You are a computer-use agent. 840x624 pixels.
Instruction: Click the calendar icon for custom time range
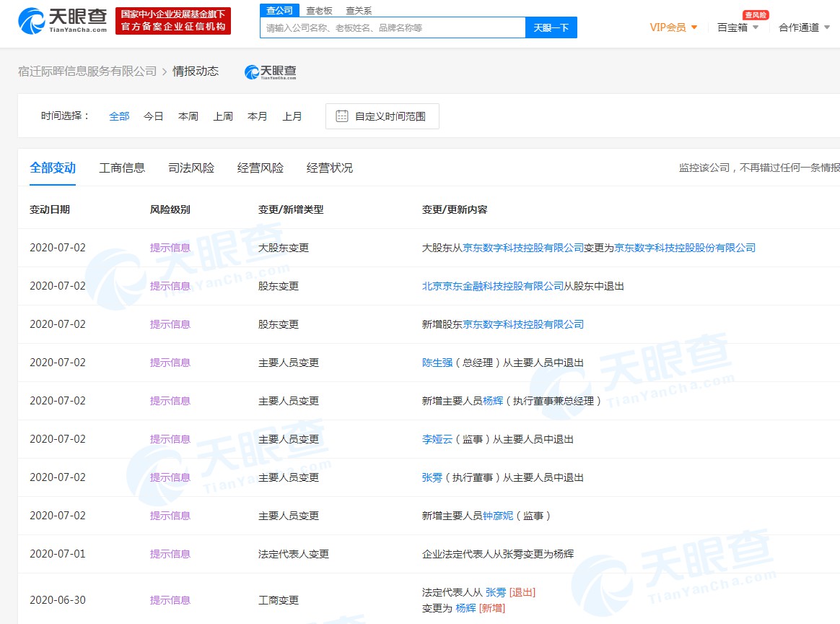pos(342,116)
